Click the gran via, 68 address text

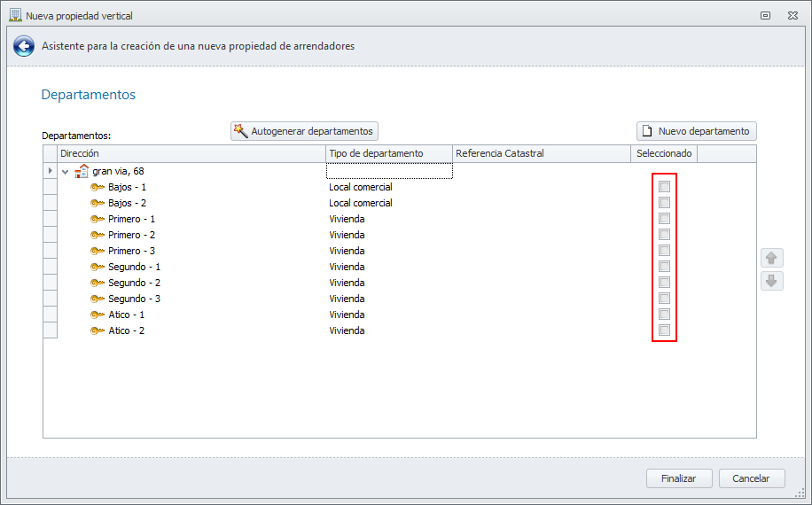tap(118, 171)
